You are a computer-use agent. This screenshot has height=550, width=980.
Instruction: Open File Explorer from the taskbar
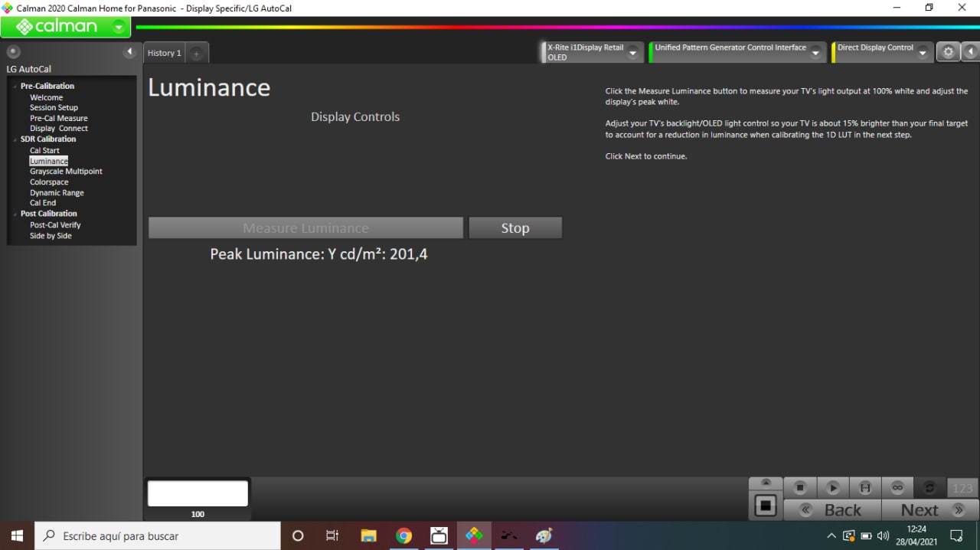[368, 535]
